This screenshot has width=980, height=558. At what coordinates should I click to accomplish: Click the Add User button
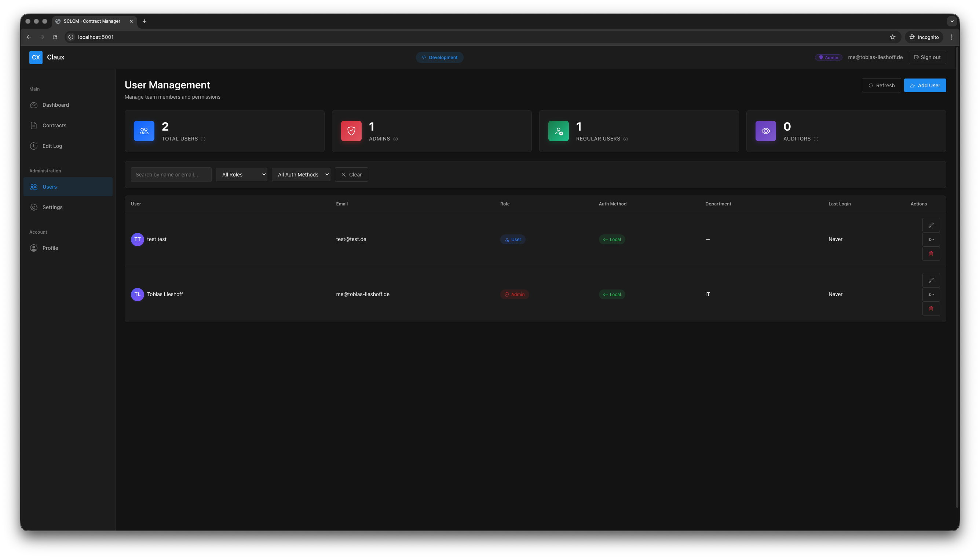pos(925,85)
